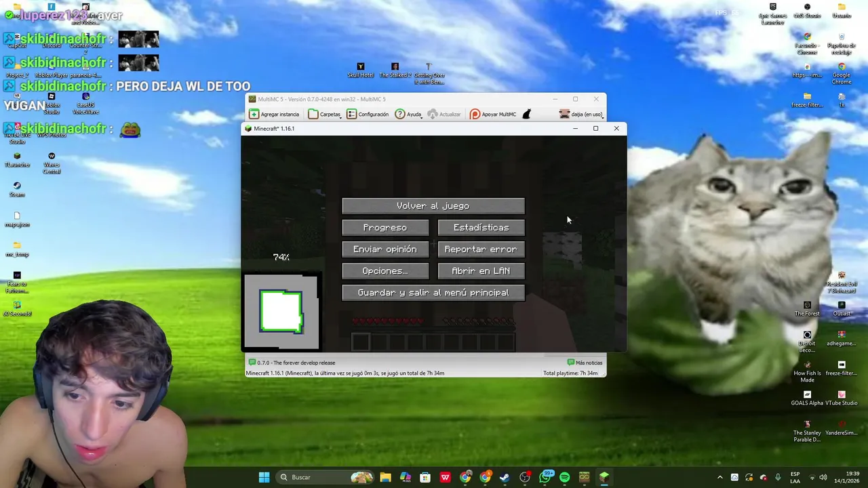Open Waves Central desktop shortcut

coord(52,163)
